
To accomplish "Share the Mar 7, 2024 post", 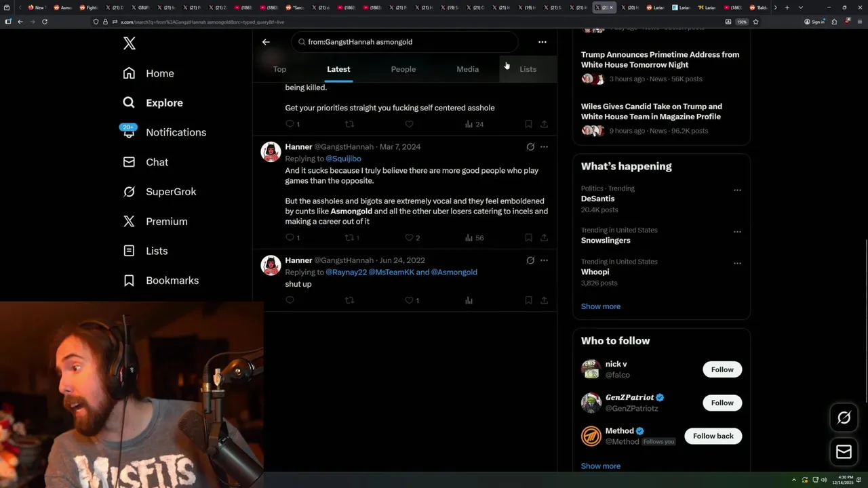I will (544, 238).
